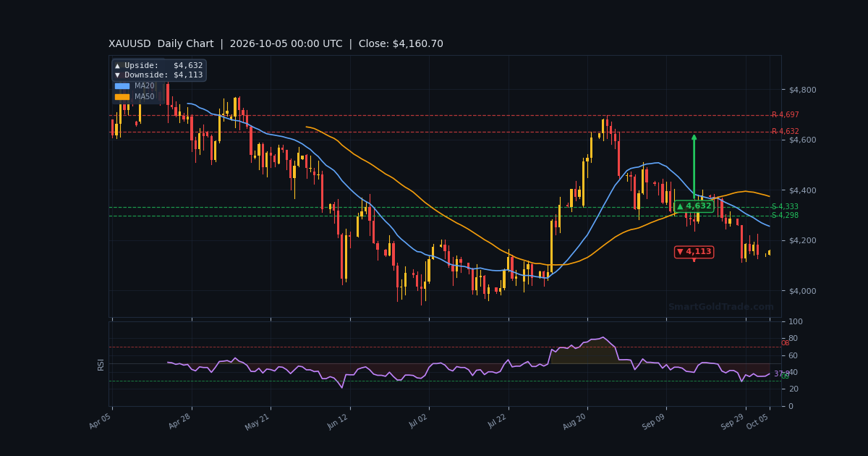Click the blue MA20 legend color swatch
Screen dimensions: 868x456
[x=122, y=86]
